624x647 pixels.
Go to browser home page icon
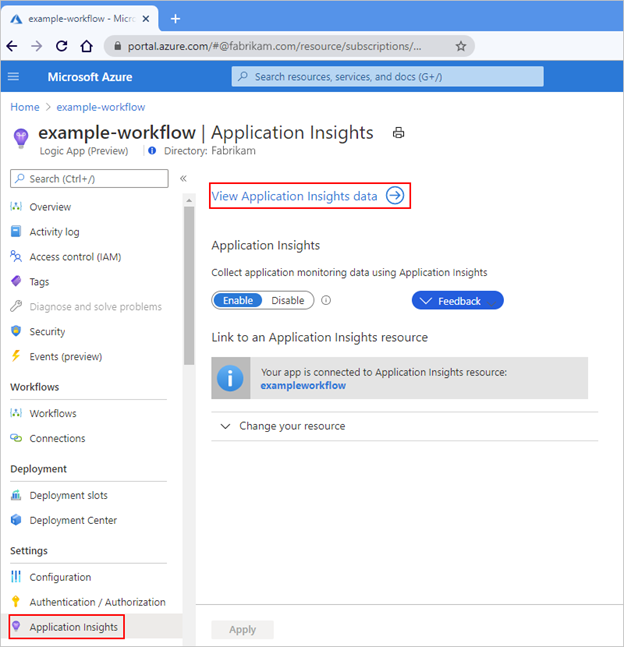(x=87, y=46)
